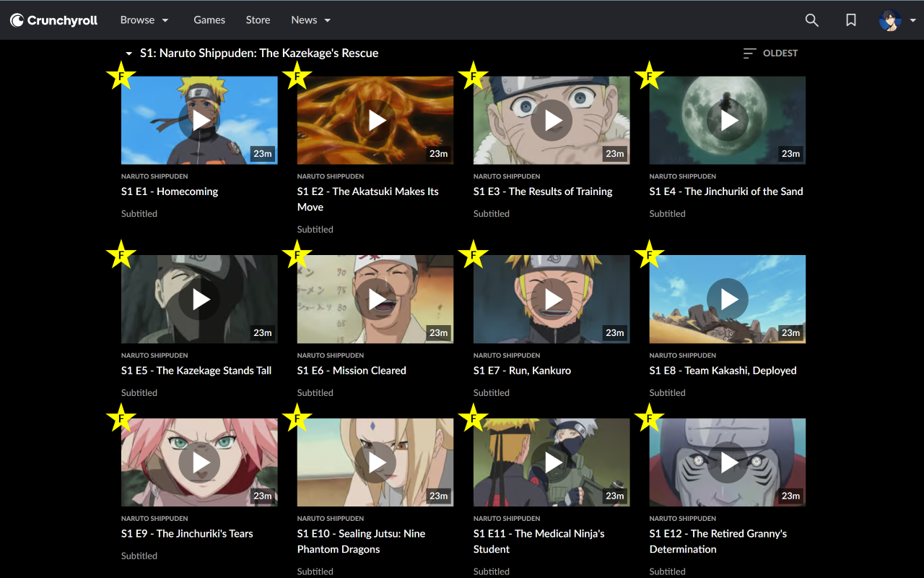Click star icon on Medical Ninja's Student
The height and width of the screenshot is (578, 924).
(474, 418)
